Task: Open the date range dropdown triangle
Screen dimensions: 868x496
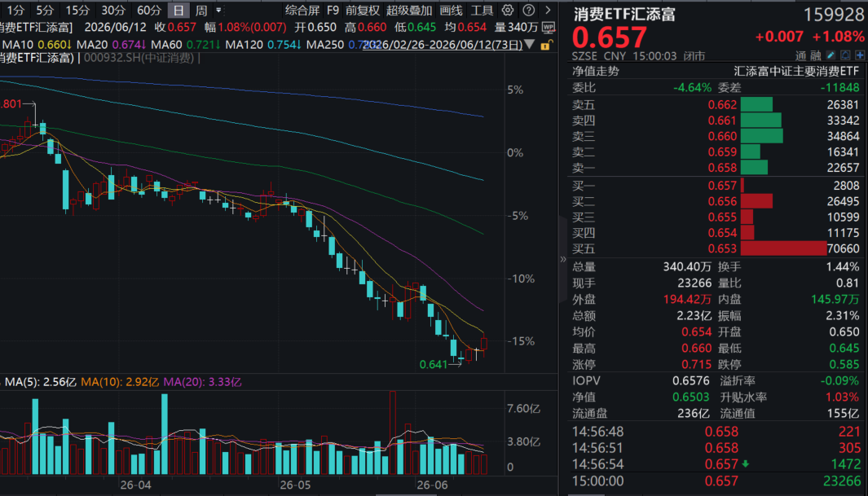Action: (530, 44)
